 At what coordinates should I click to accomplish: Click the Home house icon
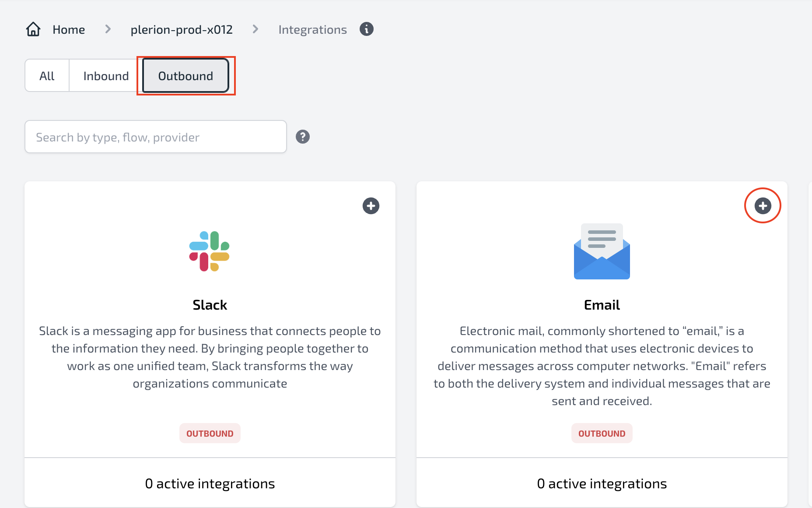33,29
